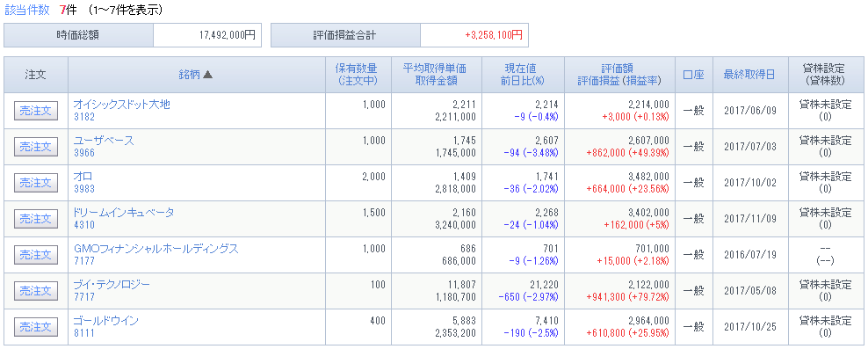Click stock code 4310

[x=84, y=225]
